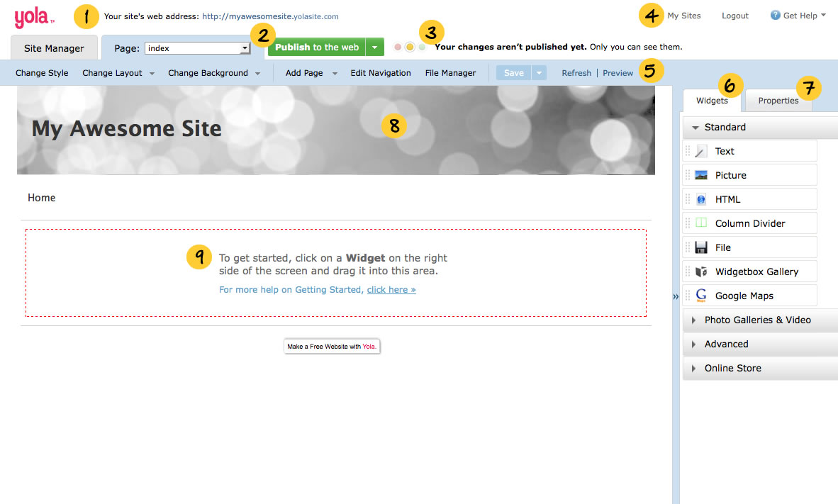Click the Text widget pencil icon
The image size is (838, 504).
[700, 151]
